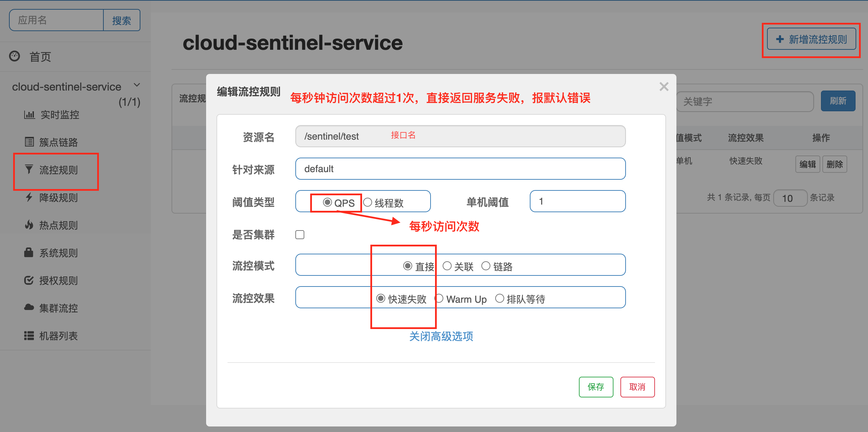Choose Warm Up flow control effect
This screenshot has height=432, width=868.
[440, 298]
